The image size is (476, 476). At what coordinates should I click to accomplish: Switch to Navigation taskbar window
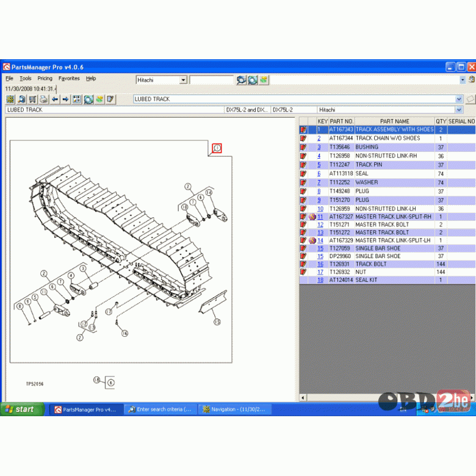pyautogui.click(x=235, y=409)
